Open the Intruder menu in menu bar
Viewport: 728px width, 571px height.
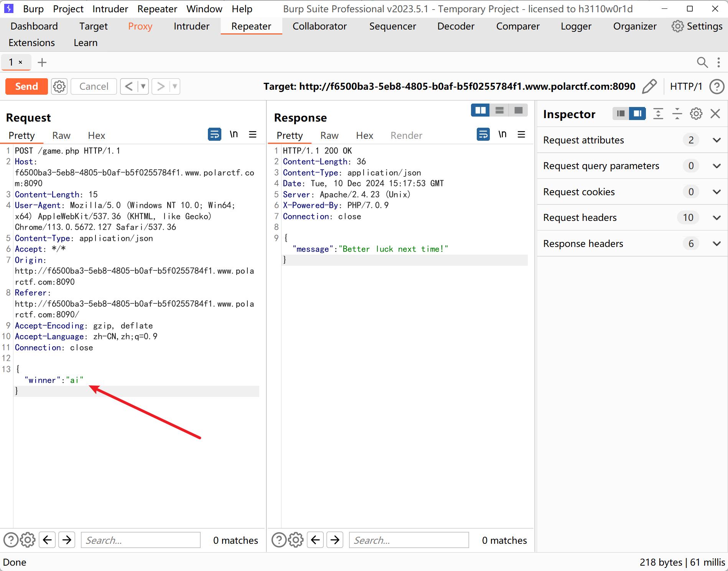click(110, 9)
